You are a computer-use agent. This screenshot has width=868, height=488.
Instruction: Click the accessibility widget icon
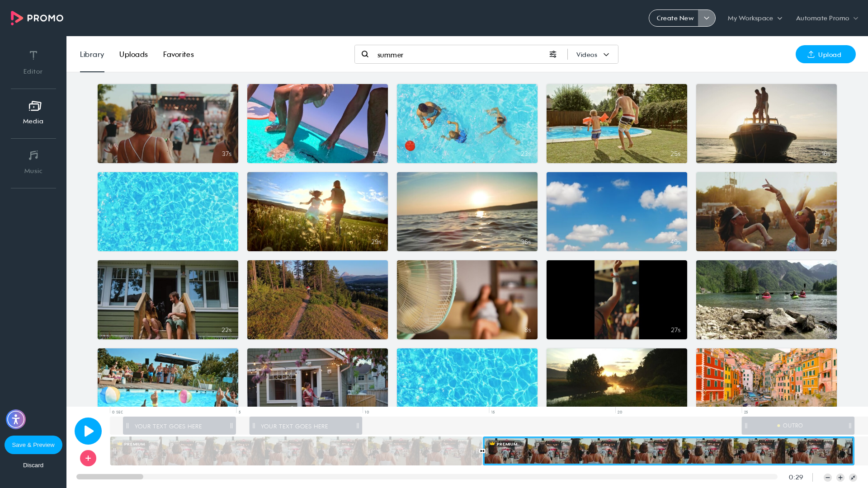point(16,419)
